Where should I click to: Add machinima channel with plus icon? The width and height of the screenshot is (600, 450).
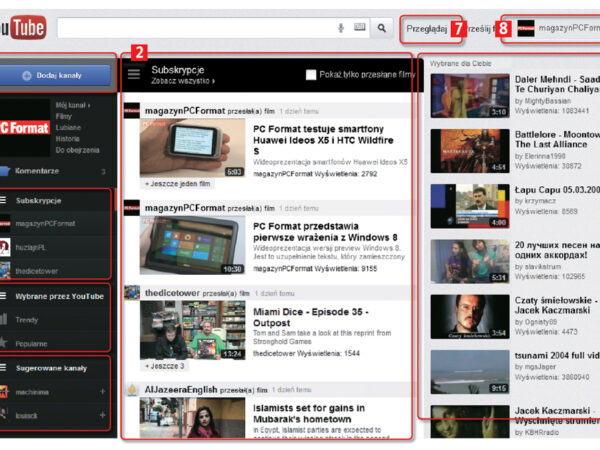(102, 390)
